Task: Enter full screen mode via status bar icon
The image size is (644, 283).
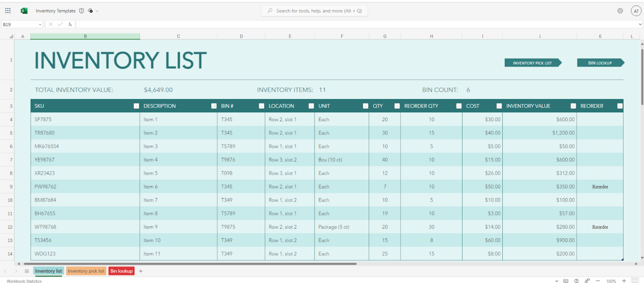Action: 635,281
